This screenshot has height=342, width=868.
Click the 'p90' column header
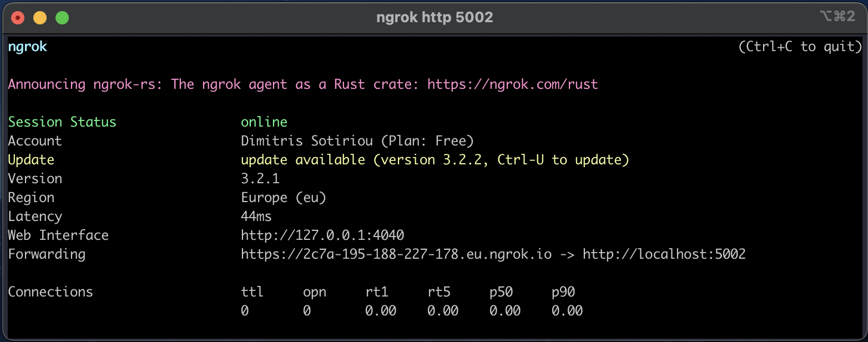click(x=563, y=292)
